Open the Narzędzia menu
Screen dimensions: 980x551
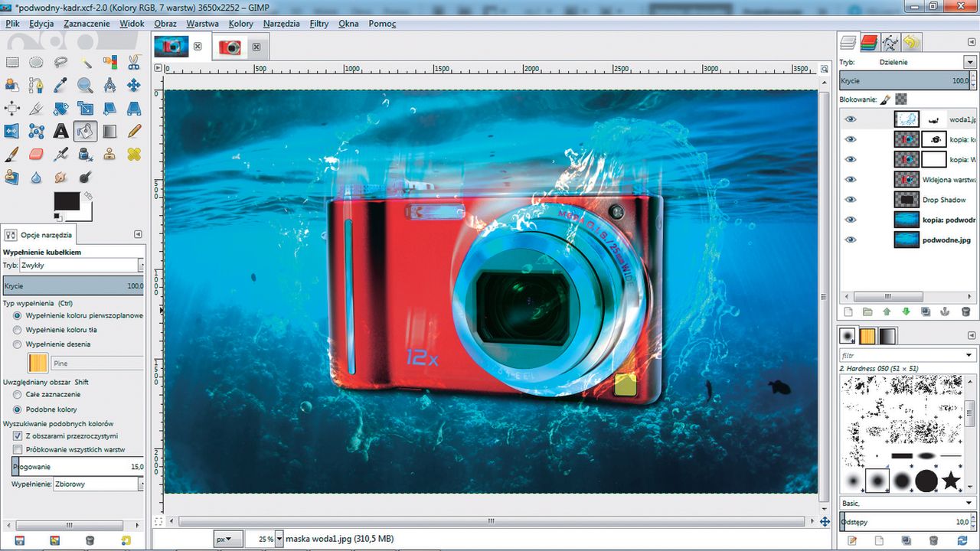coord(281,24)
